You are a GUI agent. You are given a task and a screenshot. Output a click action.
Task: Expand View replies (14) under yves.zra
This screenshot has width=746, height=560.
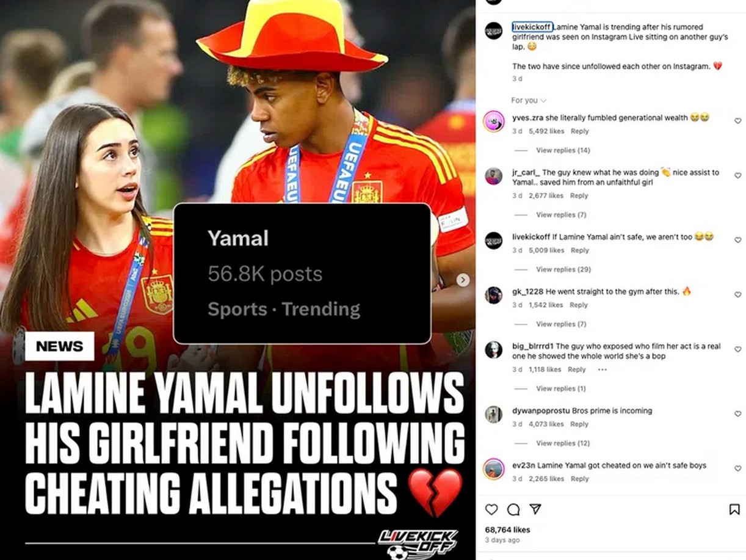tap(563, 150)
